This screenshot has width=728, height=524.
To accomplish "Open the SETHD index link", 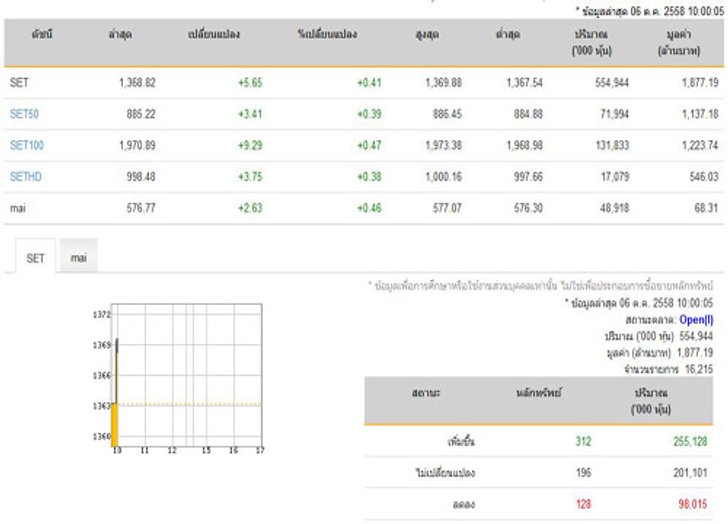I will [x=26, y=176].
